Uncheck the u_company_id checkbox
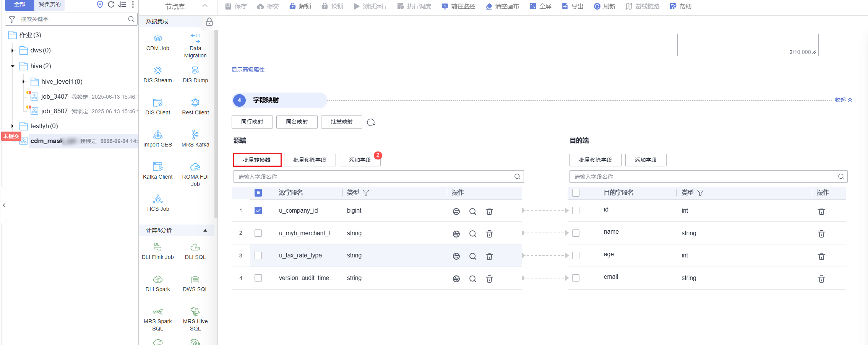 point(258,211)
